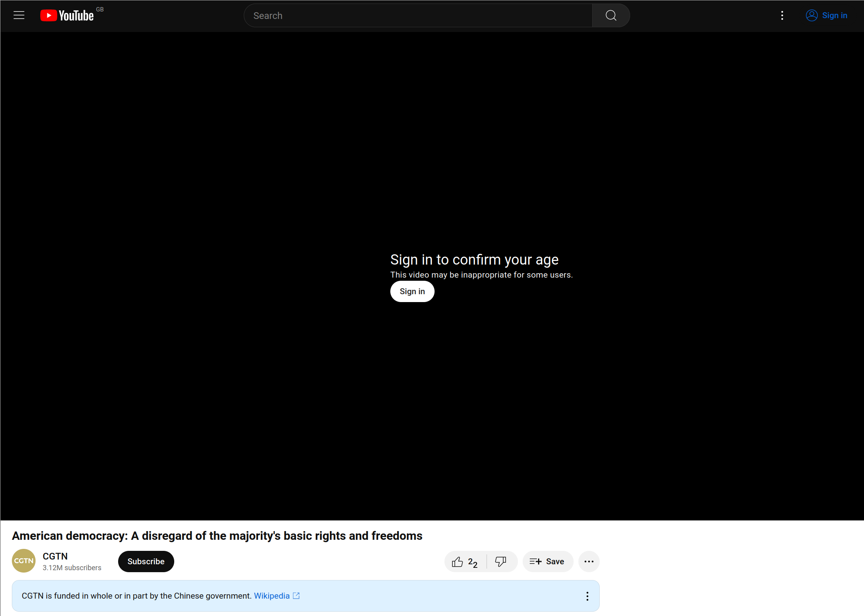Open the CGTN channel name link
This screenshot has height=616, width=864.
tap(55, 556)
